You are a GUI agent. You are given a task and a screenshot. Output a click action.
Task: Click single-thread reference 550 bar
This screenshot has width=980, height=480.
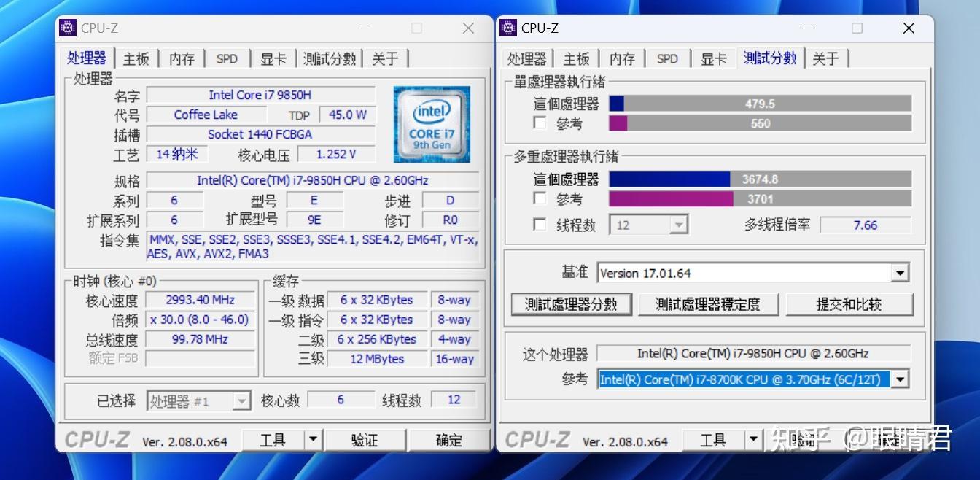click(760, 123)
